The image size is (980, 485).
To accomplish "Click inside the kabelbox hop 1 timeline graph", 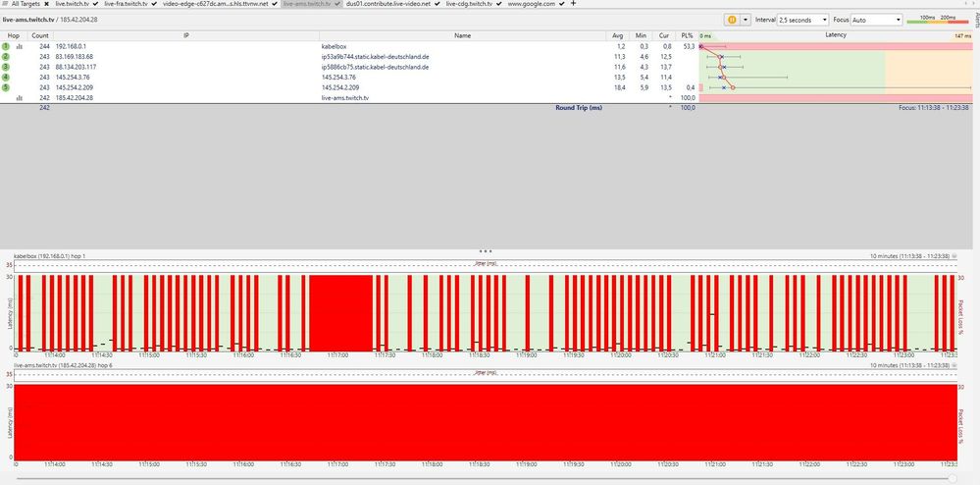I will [x=485, y=311].
